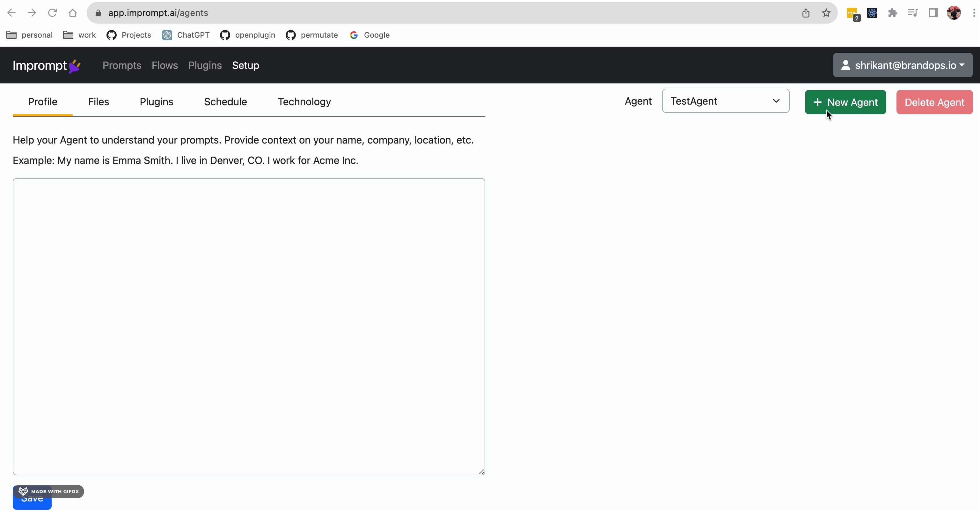
Task: Click the Google bookmark icon
Action: [x=355, y=35]
